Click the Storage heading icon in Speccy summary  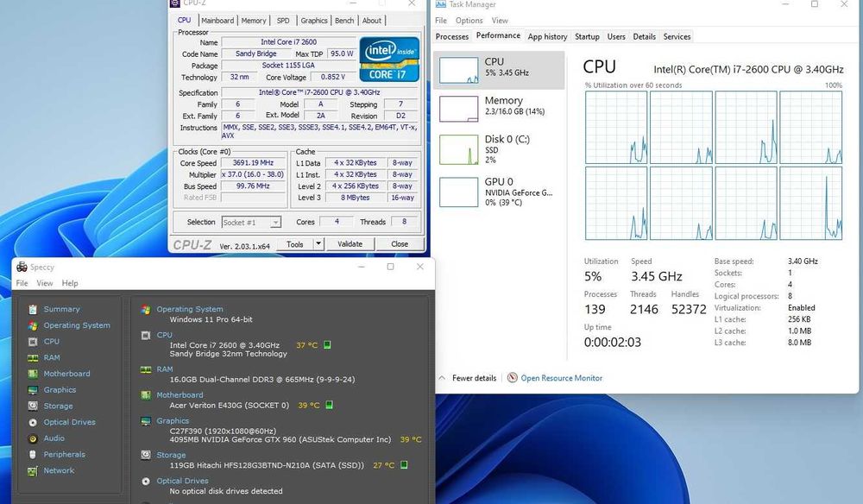pyautogui.click(x=146, y=455)
